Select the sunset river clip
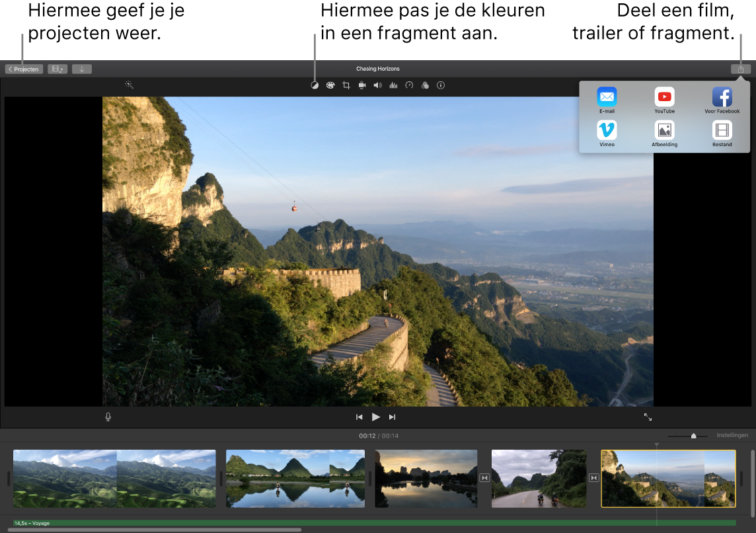 click(426, 479)
